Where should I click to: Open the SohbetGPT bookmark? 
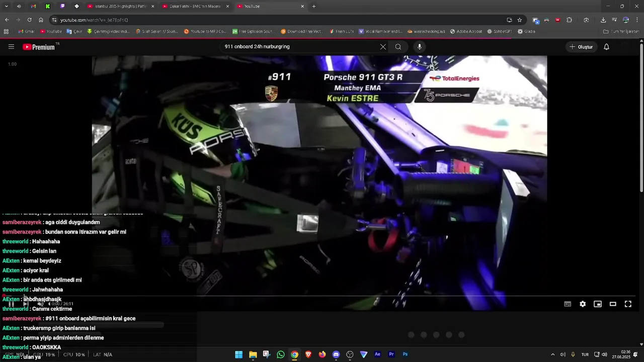[x=500, y=31]
